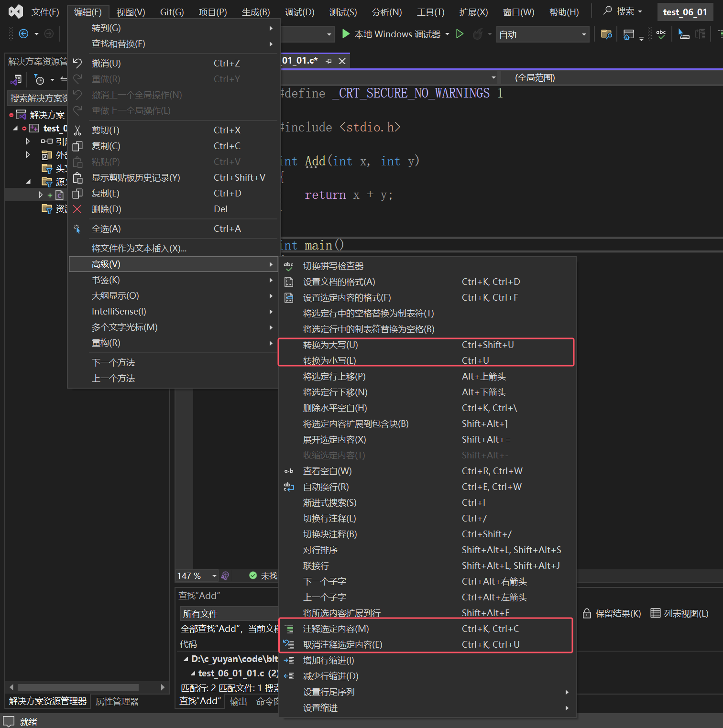This screenshot has width=723, height=728.
Task: Toggle 切换拼写检查器 in the submenu
Action: (x=427, y=266)
